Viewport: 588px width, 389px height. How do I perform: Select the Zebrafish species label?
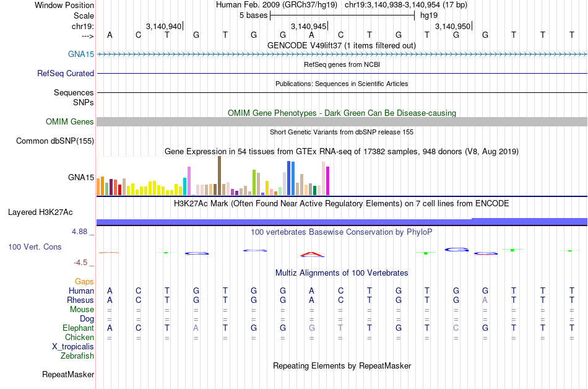coord(77,356)
